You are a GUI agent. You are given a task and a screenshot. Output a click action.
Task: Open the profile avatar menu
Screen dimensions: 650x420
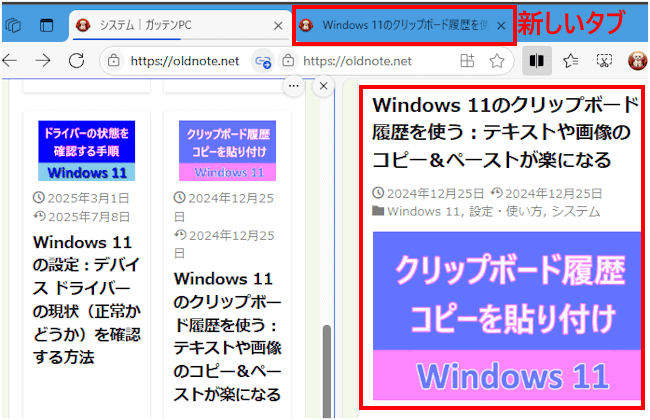click(638, 61)
